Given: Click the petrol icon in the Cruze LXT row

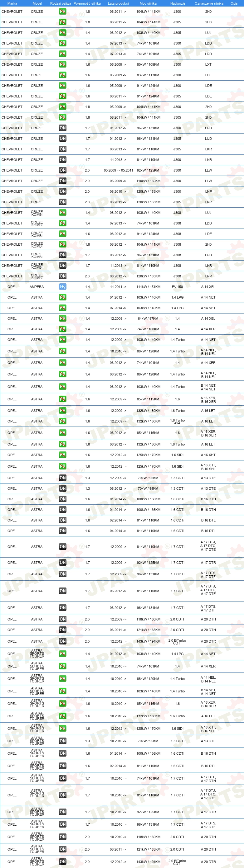Looking at the screenshot, I should pyautogui.click(x=62, y=64).
